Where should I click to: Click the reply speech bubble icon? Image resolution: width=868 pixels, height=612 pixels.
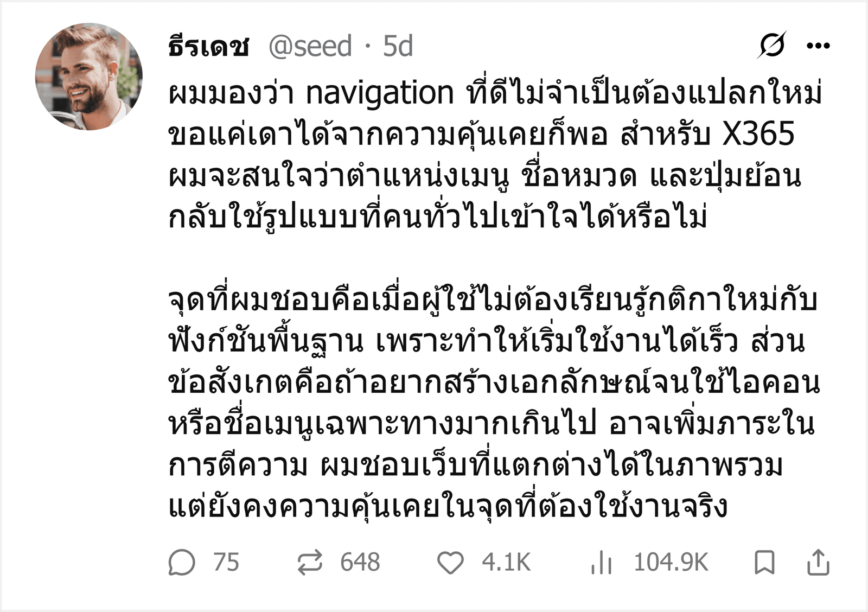point(182,562)
